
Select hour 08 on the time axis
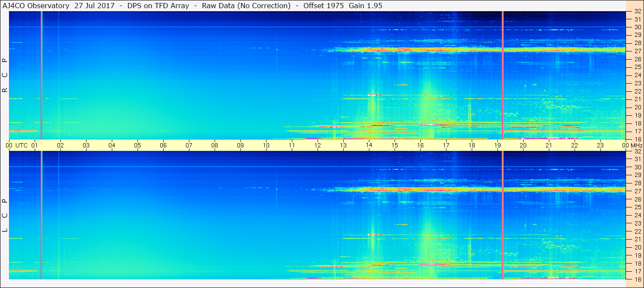215,145
